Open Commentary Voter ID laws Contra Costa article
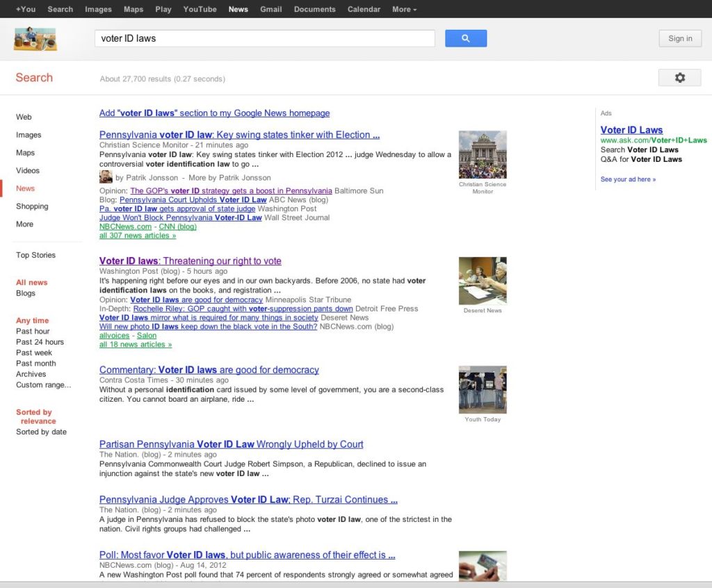The image size is (712, 588). (209, 370)
